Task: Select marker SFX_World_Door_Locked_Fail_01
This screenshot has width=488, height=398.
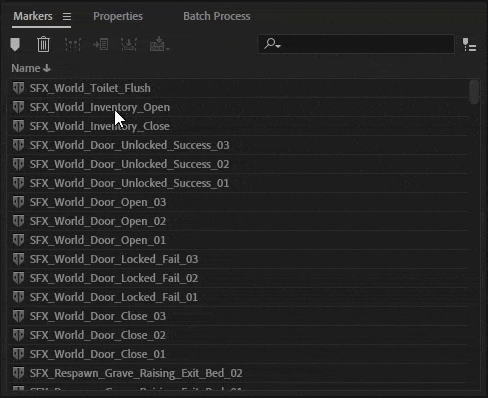Action: (x=239, y=297)
